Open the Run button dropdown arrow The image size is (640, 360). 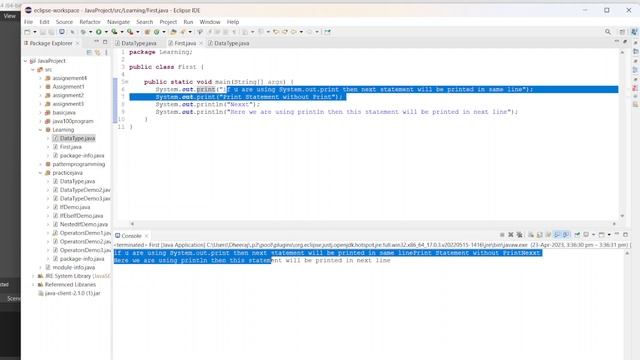pyautogui.click(x=106, y=32)
